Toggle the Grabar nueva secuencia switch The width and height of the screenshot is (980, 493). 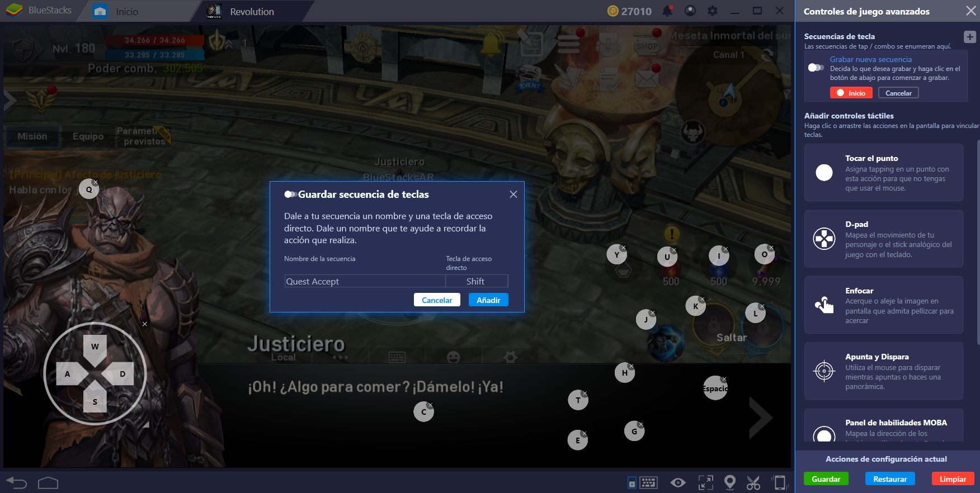pyautogui.click(x=816, y=68)
